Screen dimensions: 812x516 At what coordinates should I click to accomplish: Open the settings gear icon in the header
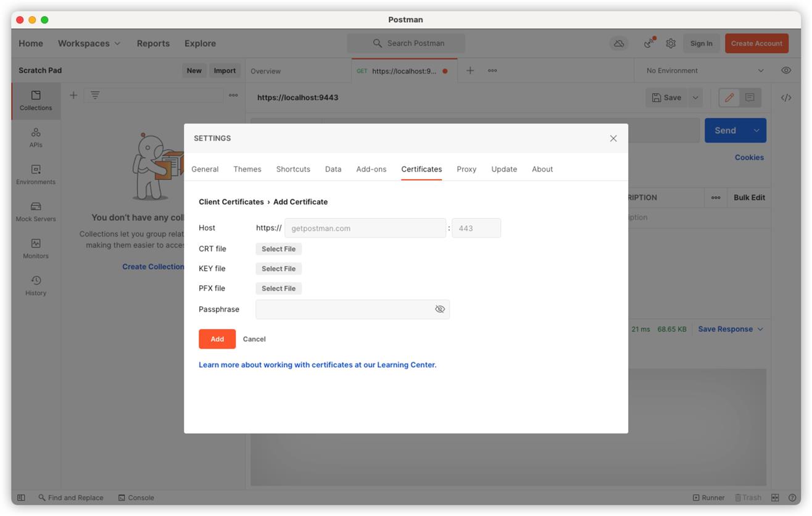pyautogui.click(x=671, y=43)
